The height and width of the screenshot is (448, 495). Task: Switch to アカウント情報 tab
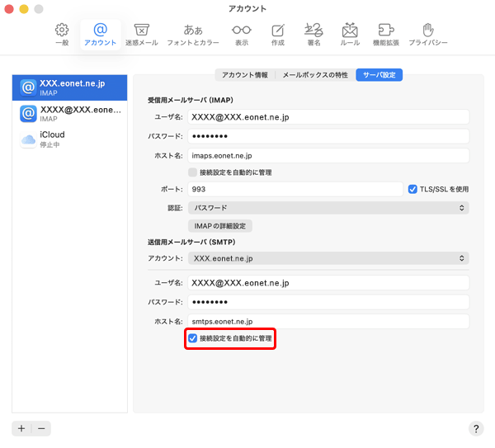[x=244, y=75]
